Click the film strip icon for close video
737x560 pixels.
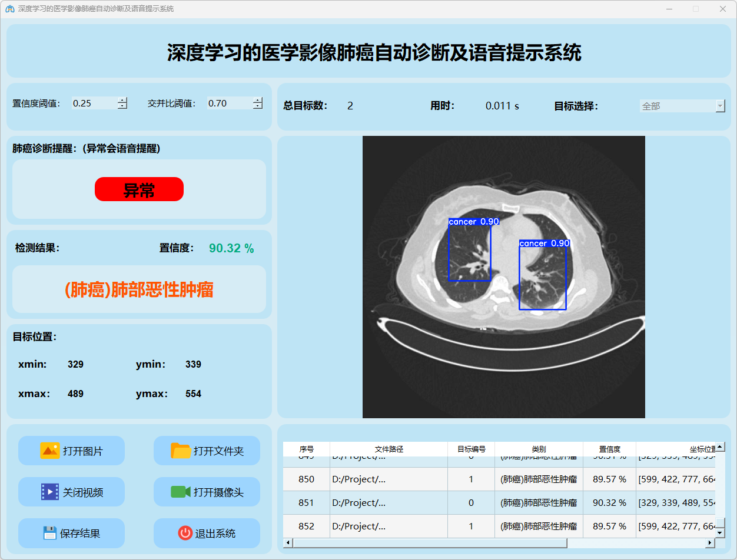[x=50, y=492]
